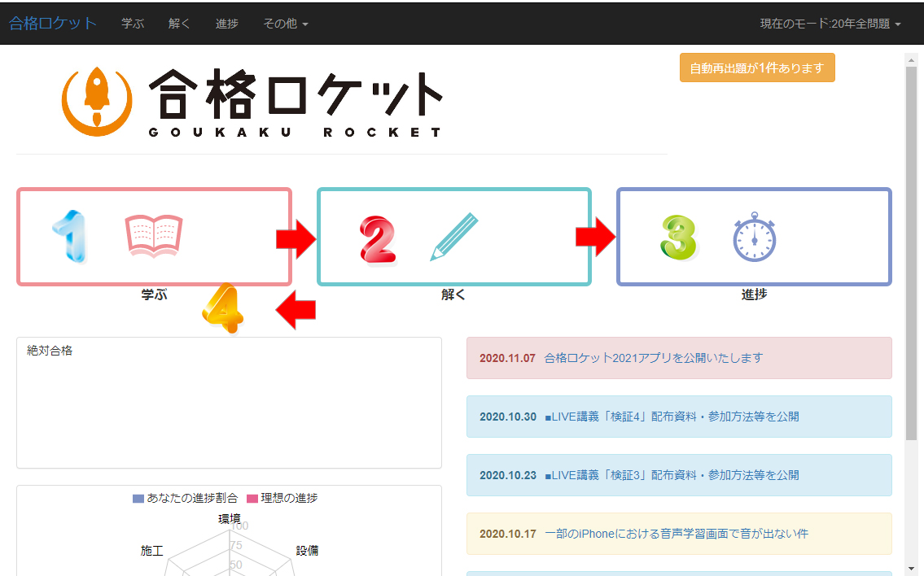Toggle the あなたの進捗割合 legend swatch
Screen dimensions: 924x576
click(x=138, y=499)
